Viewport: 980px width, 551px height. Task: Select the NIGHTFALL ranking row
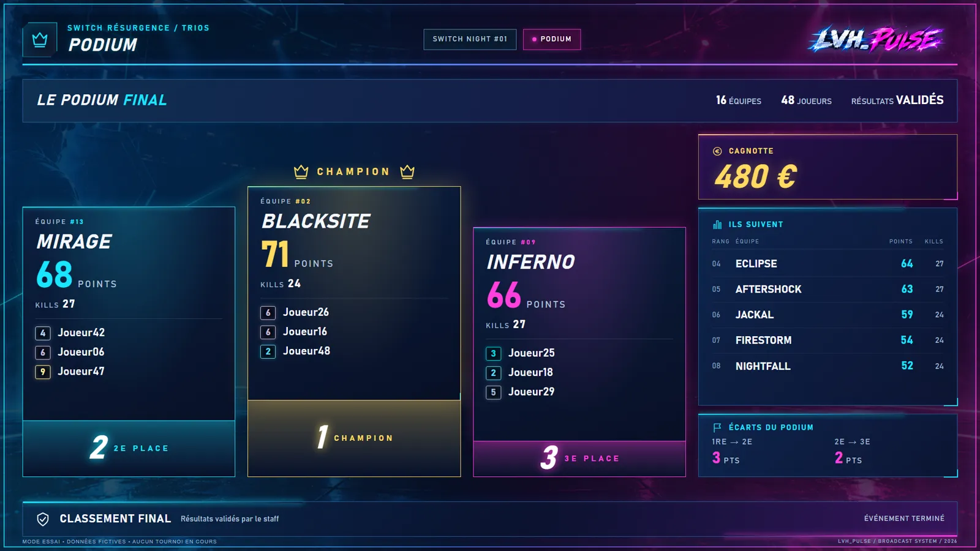click(x=827, y=366)
